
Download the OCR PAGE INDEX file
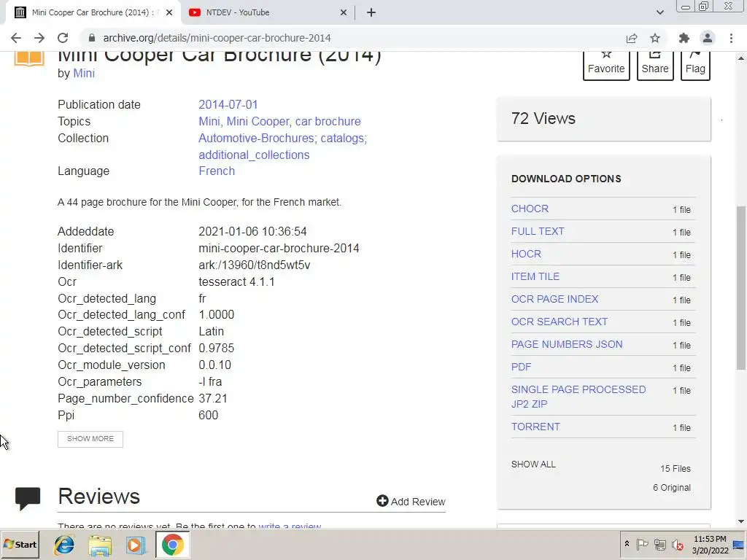pos(554,299)
